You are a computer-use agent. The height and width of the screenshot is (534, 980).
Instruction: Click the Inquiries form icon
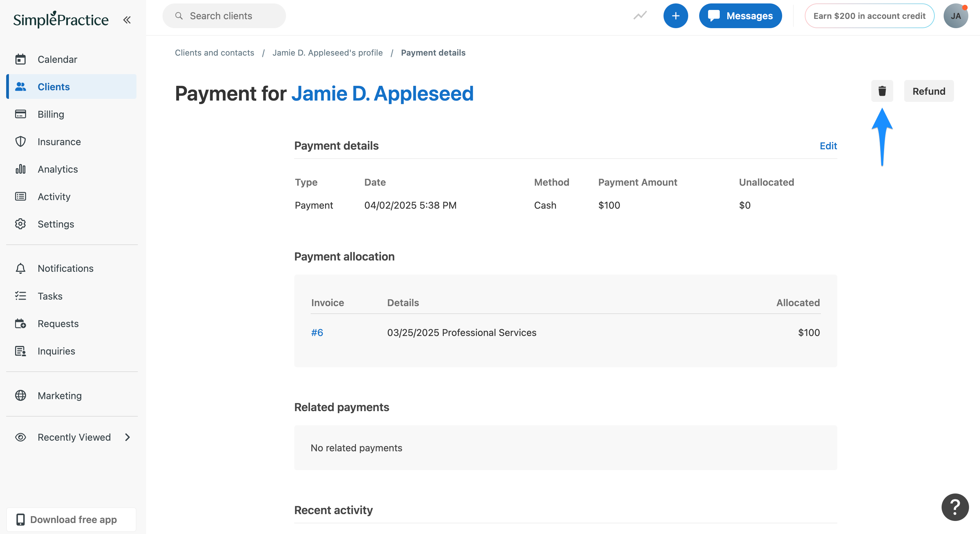coord(21,351)
